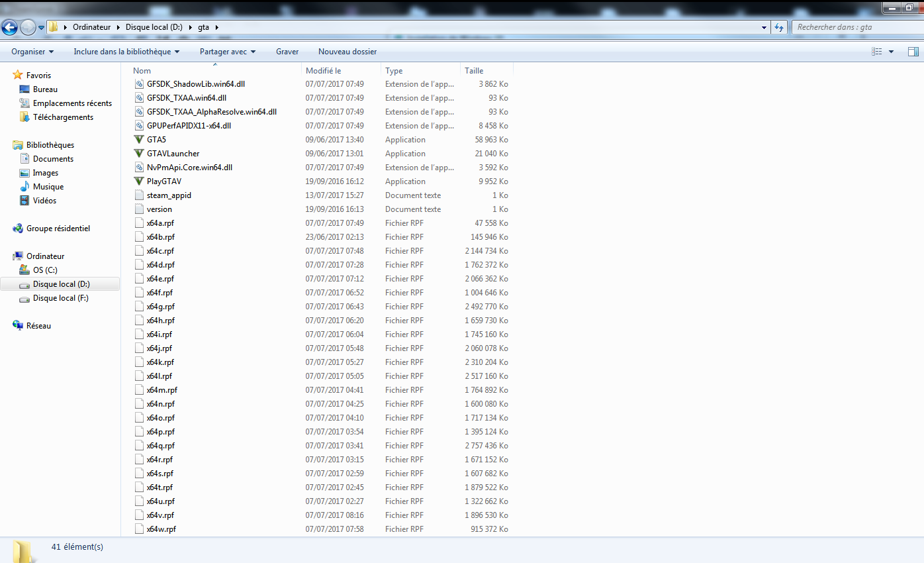Click the Favoris star icon
Image resolution: width=924 pixels, height=563 pixels.
click(18, 76)
